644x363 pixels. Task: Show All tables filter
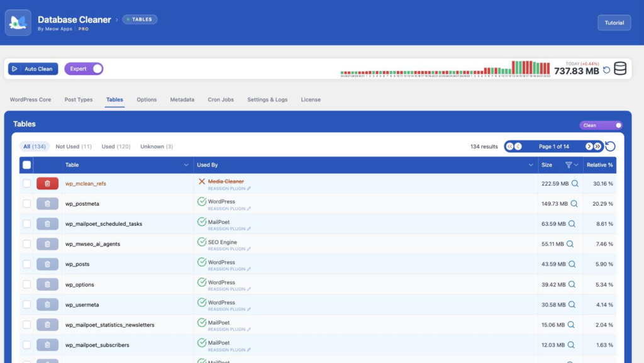click(x=35, y=146)
